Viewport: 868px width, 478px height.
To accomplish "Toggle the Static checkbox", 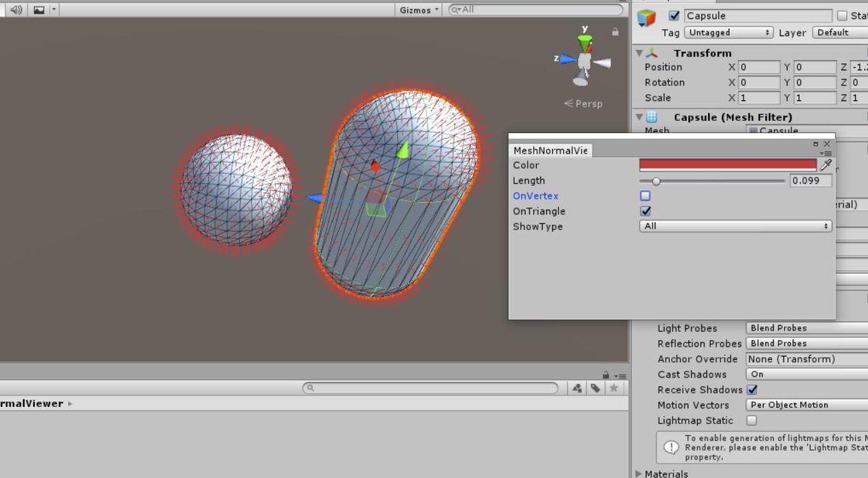I will click(x=842, y=16).
